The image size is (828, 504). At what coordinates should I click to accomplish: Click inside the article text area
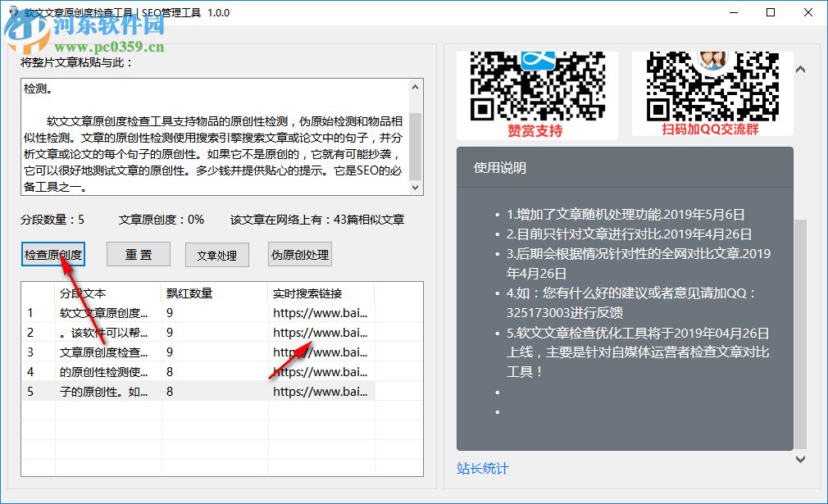(215, 137)
